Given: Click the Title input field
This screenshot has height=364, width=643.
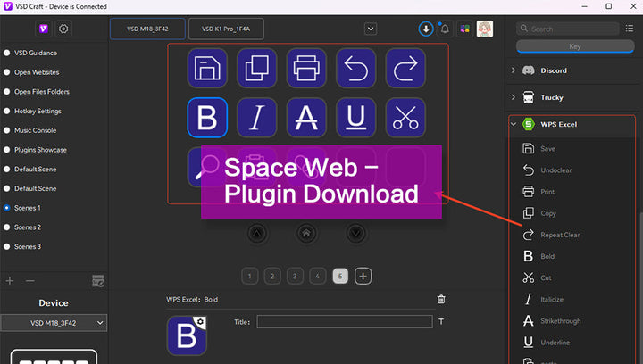Looking at the screenshot, I should click(x=345, y=322).
